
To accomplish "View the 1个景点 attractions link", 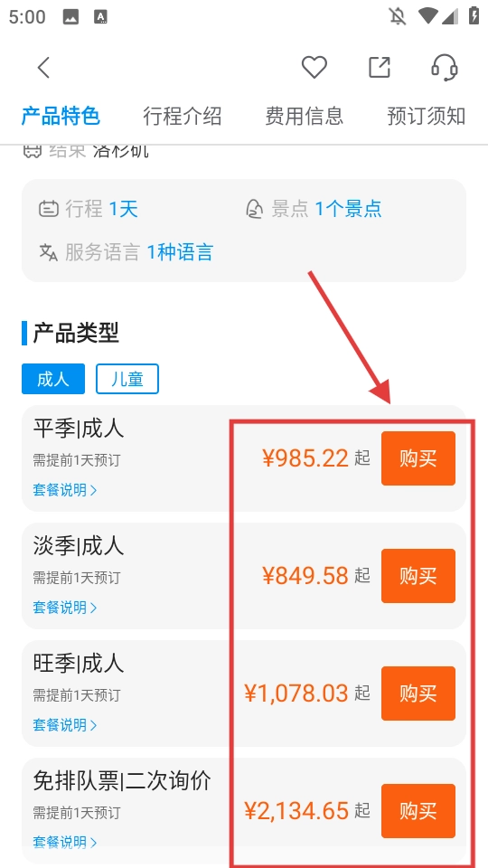I will pyautogui.click(x=349, y=209).
